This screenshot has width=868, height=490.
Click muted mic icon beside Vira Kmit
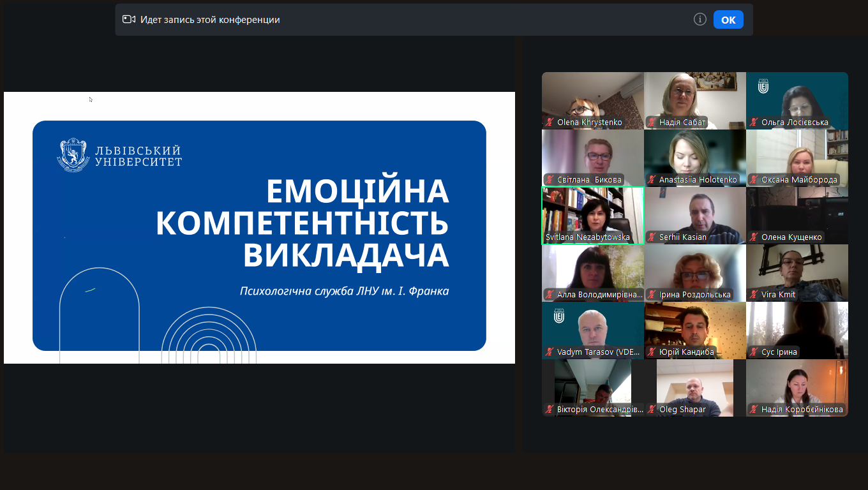tap(754, 295)
